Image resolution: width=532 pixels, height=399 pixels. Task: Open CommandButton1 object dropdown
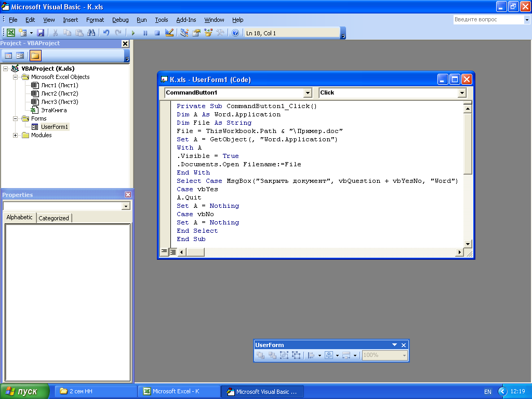(308, 92)
